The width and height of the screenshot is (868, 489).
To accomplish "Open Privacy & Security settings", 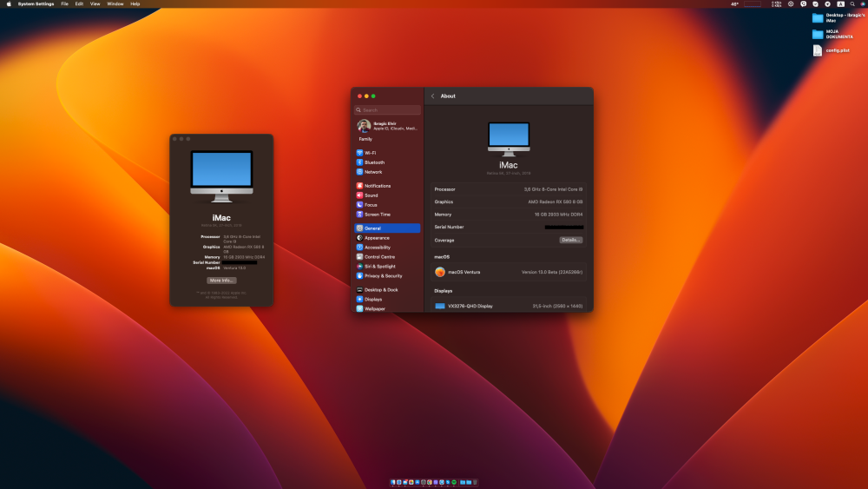I will tap(386, 276).
